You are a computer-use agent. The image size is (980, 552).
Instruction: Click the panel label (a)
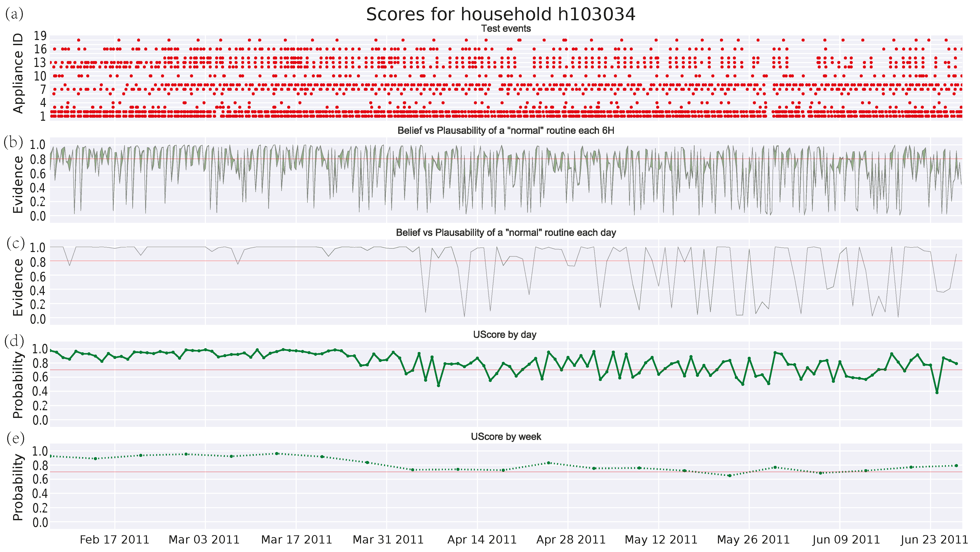(x=14, y=14)
